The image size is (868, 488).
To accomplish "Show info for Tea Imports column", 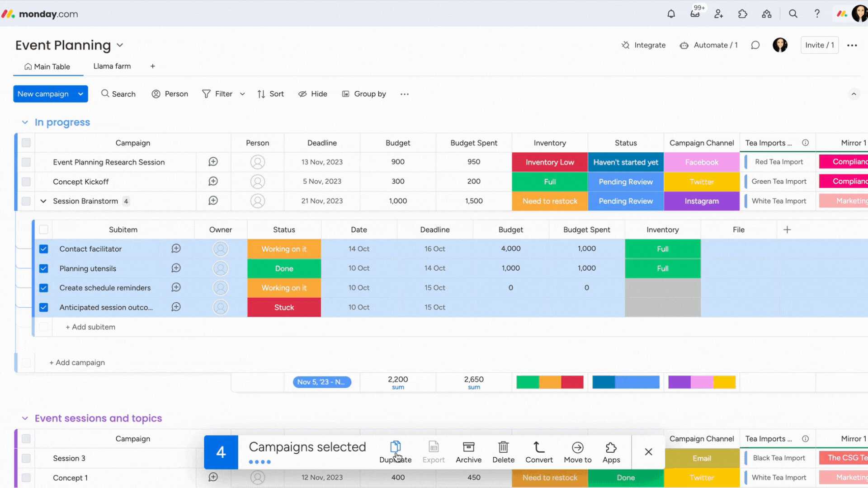I will click(806, 143).
